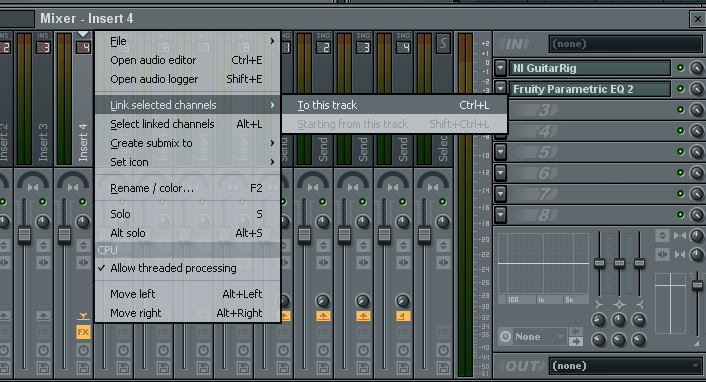Open effect slot 4 menu arrow

[500, 132]
